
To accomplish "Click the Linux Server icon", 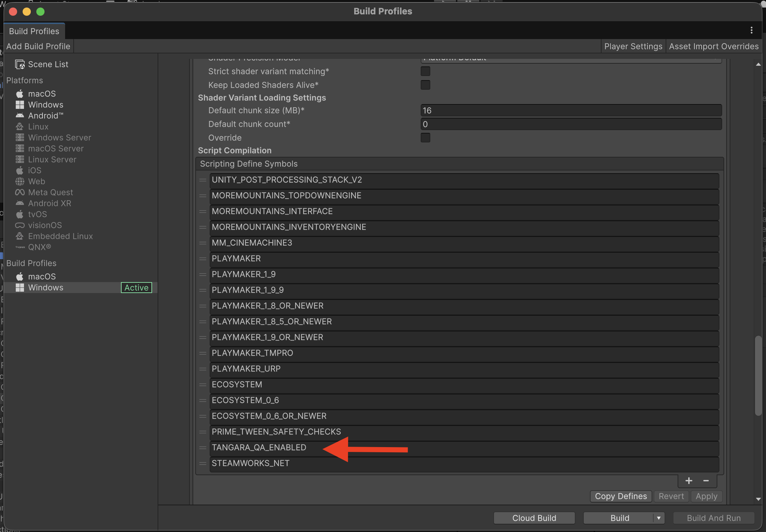I will (x=20, y=159).
